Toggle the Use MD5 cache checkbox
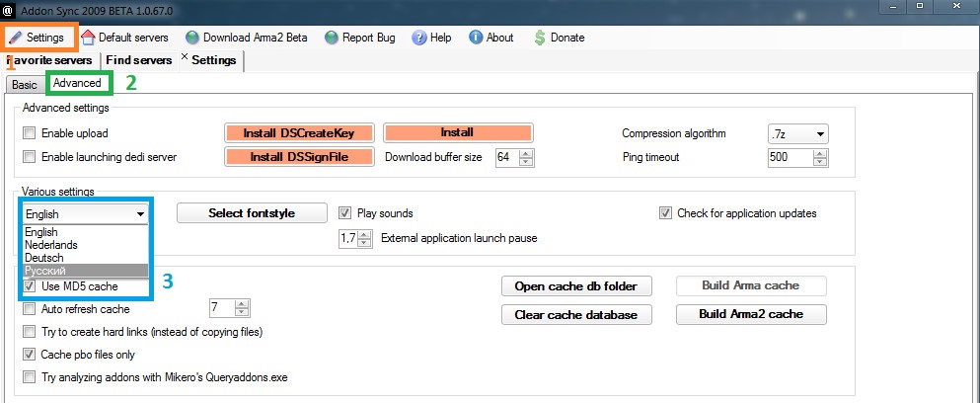 pos(29,286)
